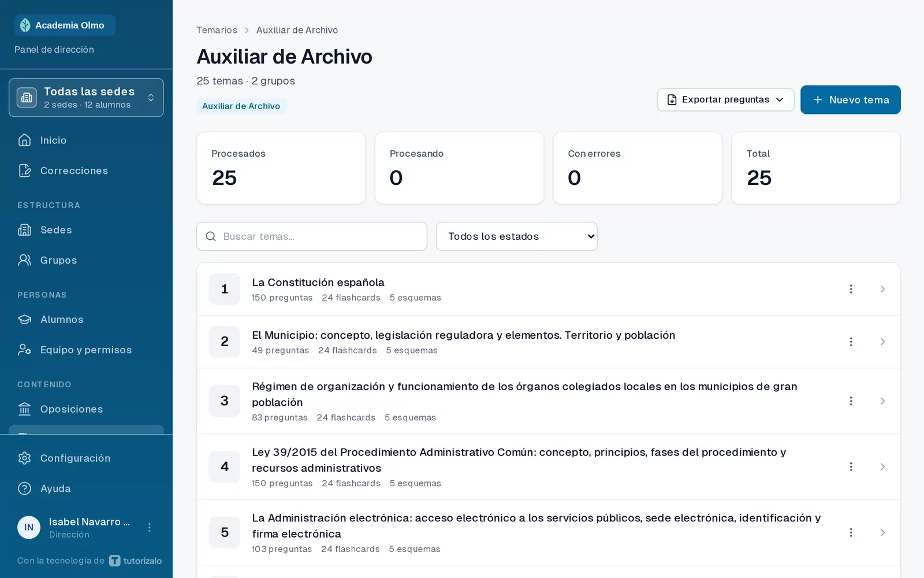This screenshot has height=578, width=924.
Task: Click the Ayuda question mark icon
Action: coord(24,488)
